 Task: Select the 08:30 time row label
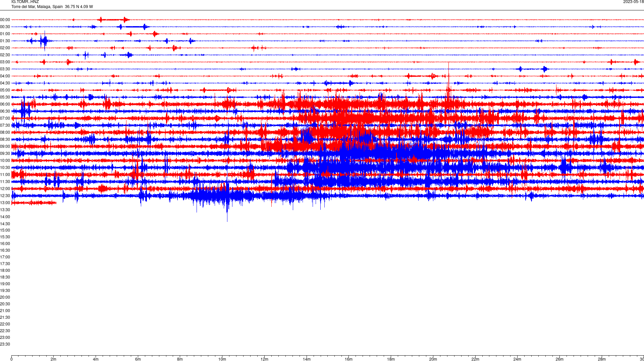5,139
